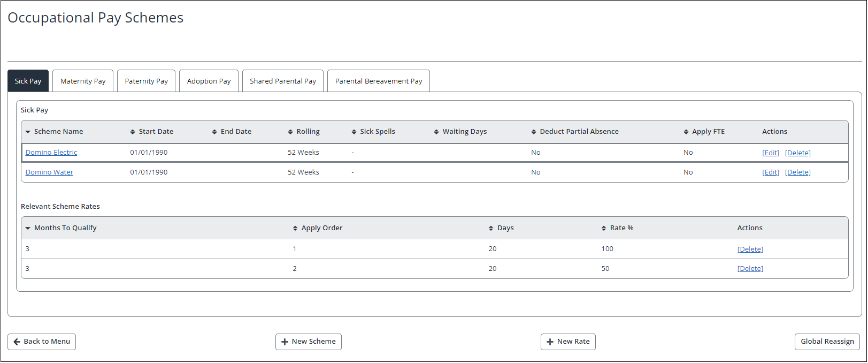Click the plus icon on New Rate
Screen dimensions: 868x363
point(550,342)
